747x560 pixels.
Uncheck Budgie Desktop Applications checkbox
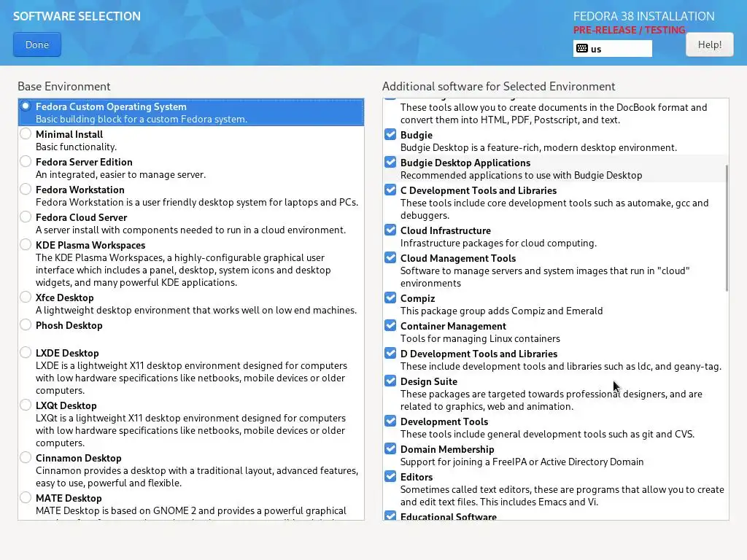point(390,162)
